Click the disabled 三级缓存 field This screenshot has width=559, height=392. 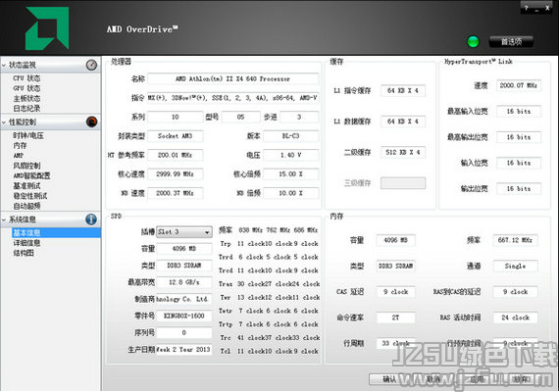click(403, 183)
